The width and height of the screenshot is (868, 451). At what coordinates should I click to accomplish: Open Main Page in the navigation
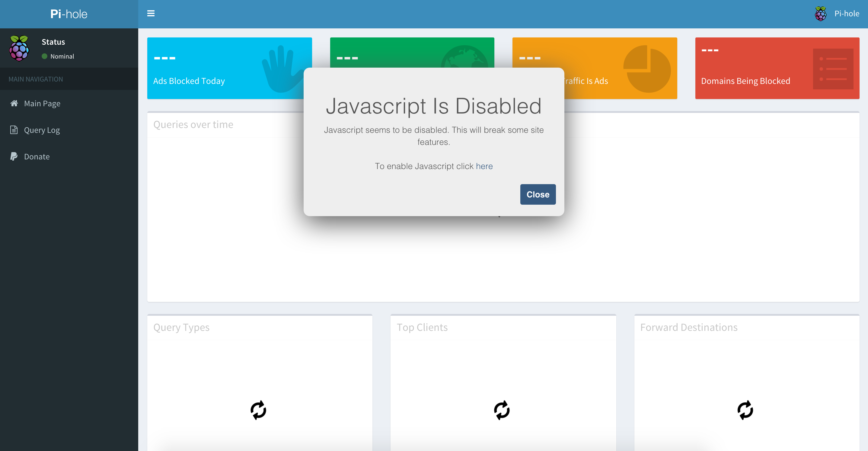click(69, 104)
